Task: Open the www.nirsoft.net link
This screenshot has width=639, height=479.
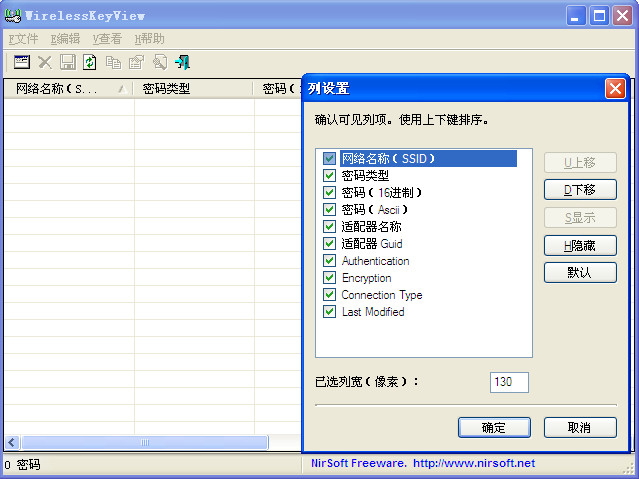Action: tap(474, 463)
